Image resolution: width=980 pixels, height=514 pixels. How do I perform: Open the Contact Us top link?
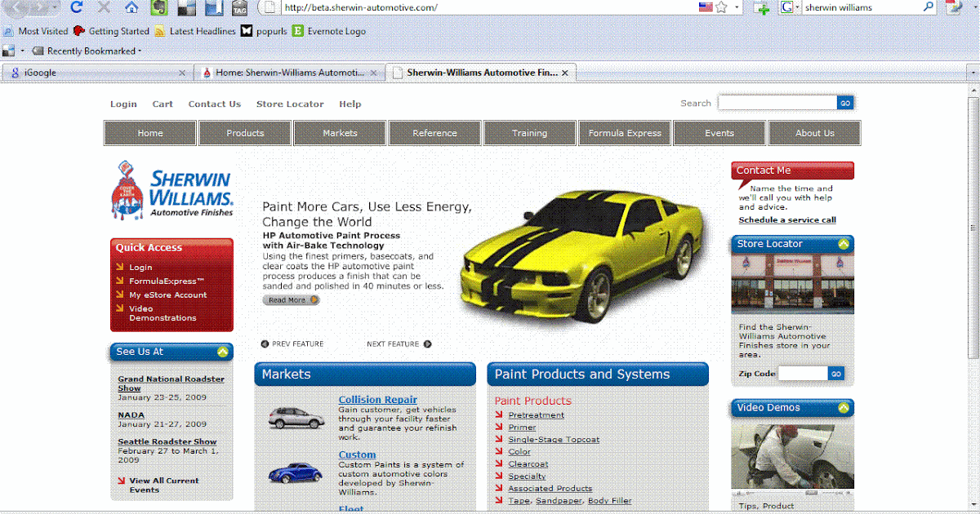214,104
